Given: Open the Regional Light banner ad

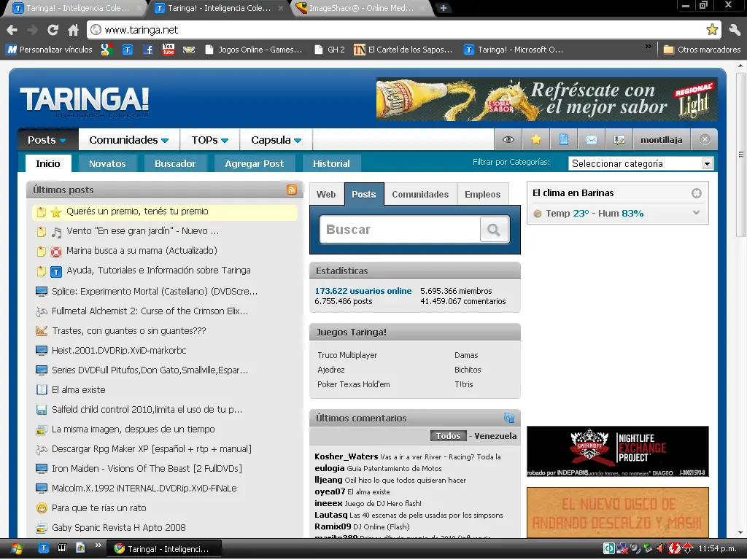Looking at the screenshot, I should pos(546,99).
